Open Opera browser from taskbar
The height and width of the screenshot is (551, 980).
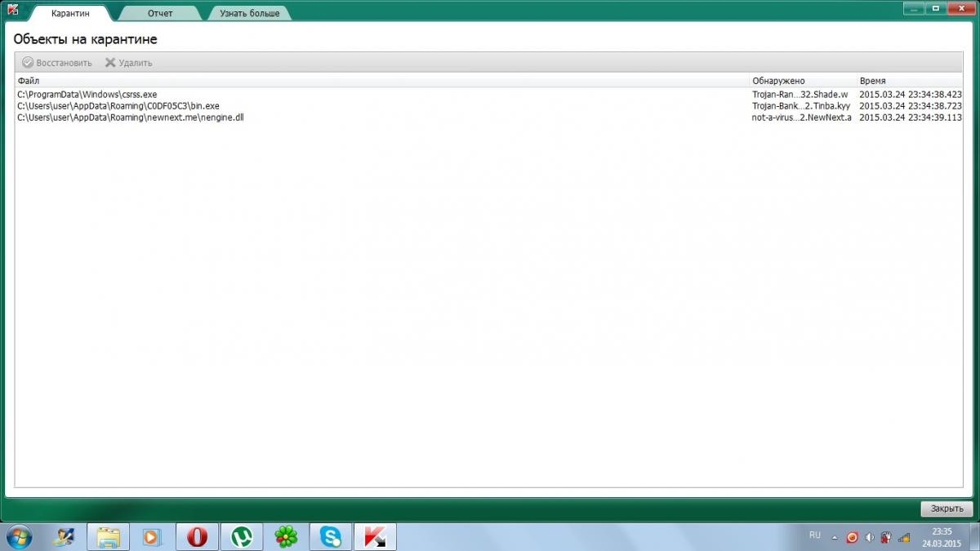[x=197, y=537]
